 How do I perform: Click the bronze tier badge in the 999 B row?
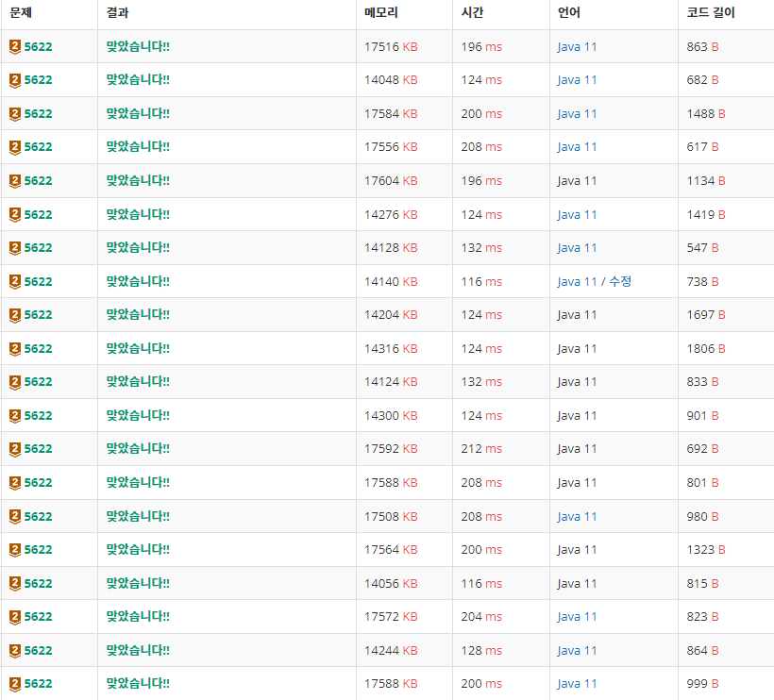15,684
